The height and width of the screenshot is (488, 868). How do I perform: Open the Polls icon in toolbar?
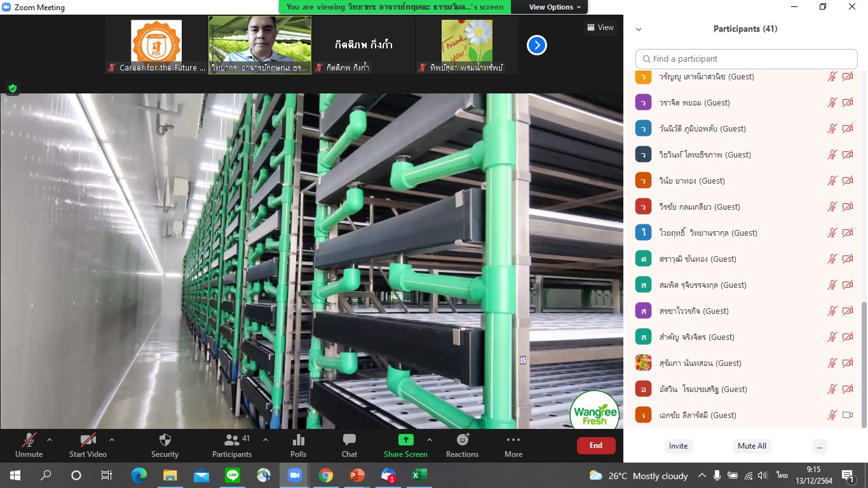point(298,440)
